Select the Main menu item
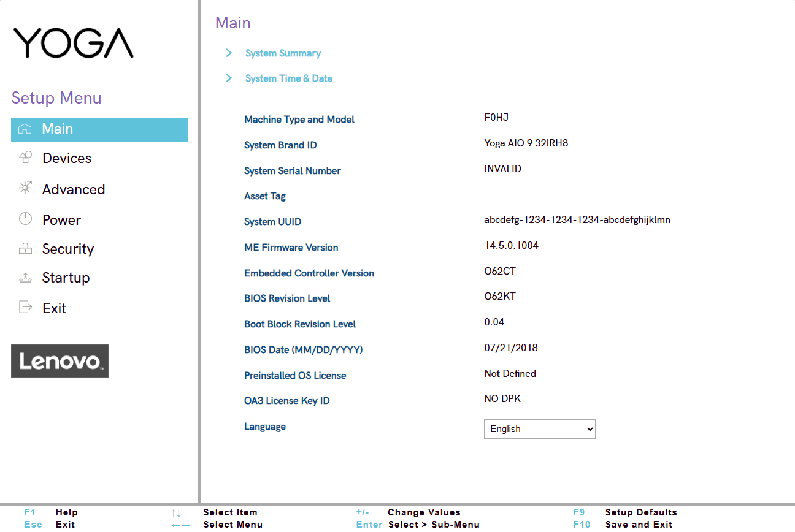Screen dimensions: 795x532 [x=99, y=129]
